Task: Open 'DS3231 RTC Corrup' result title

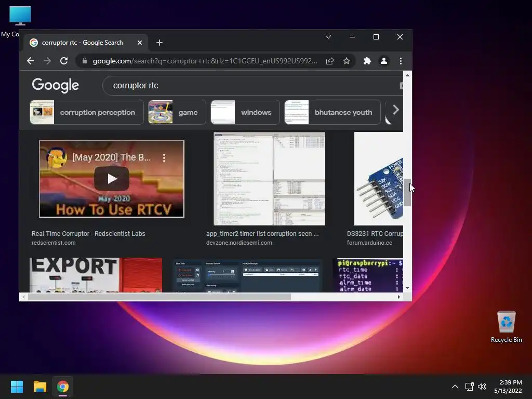Action: coord(375,233)
